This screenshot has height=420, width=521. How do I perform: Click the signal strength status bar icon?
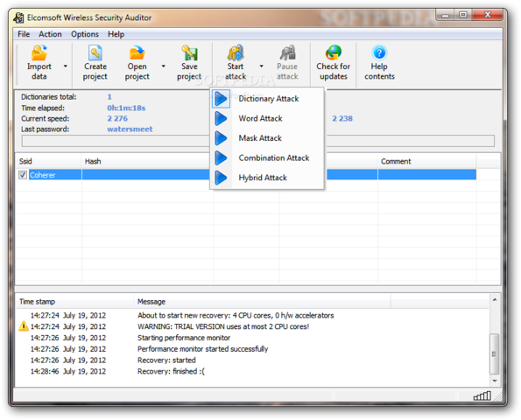(482, 395)
